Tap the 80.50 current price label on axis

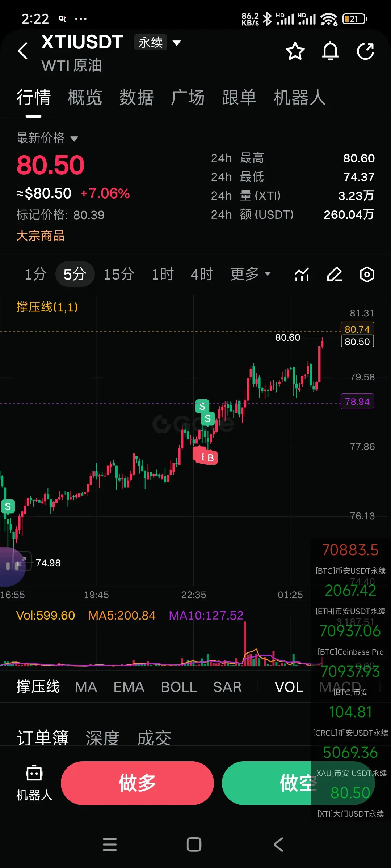pyautogui.click(x=357, y=341)
